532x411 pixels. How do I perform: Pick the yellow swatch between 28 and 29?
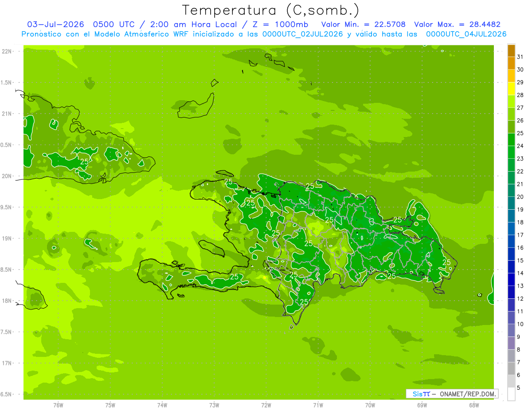click(x=511, y=89)
